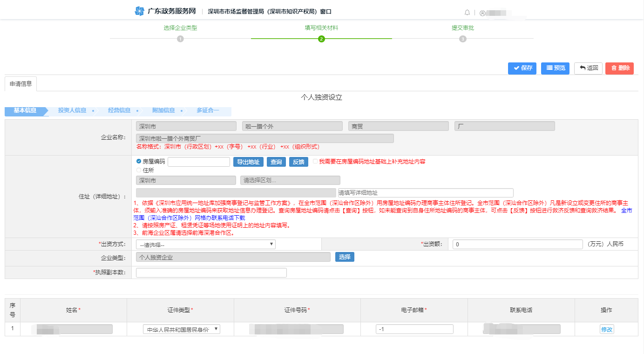644x354 pixels.
Task: Click the 修改 link in the operation column
Action: [x=607, y=328]
